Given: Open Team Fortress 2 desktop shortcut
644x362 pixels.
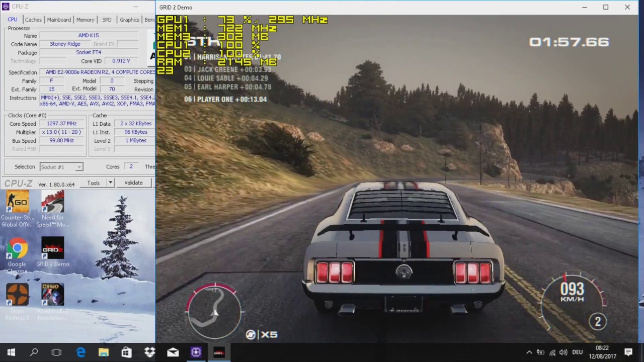Looking at the screenshot, I should click(17, 302).
